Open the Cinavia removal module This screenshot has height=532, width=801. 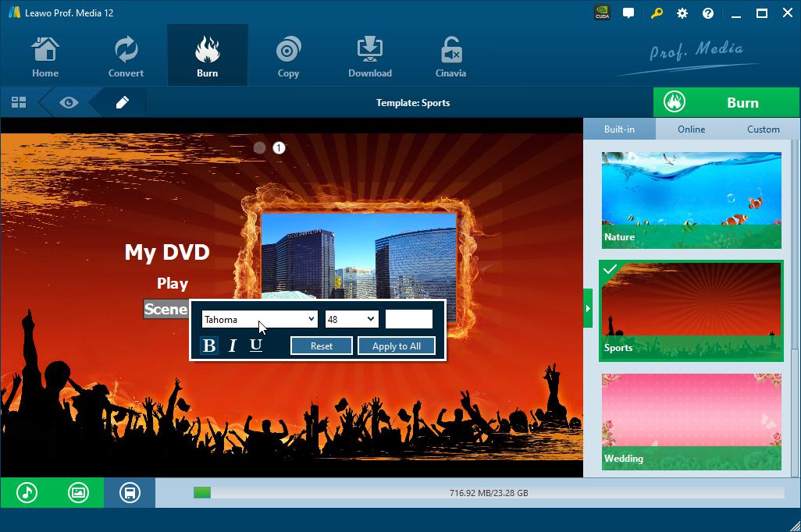[x=450, y=57]
